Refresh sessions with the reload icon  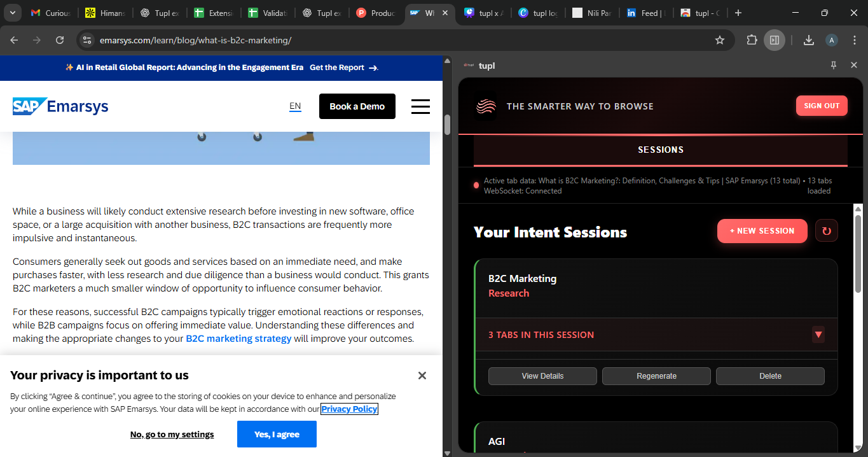[827, 231]
